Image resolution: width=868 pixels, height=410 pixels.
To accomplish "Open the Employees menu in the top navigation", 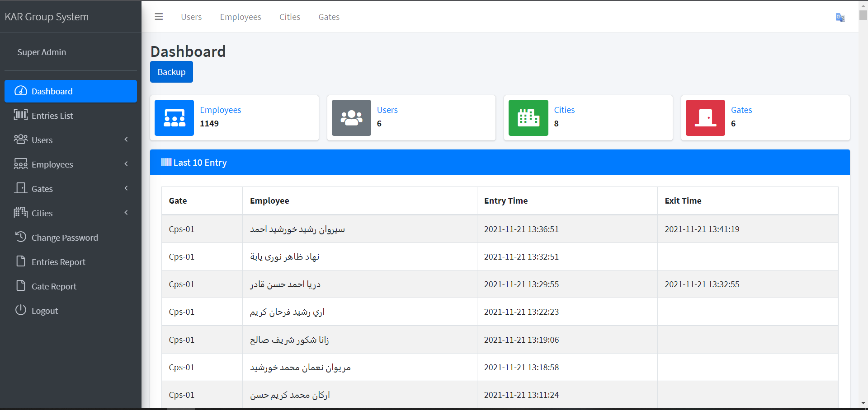I will coord(241,17).
